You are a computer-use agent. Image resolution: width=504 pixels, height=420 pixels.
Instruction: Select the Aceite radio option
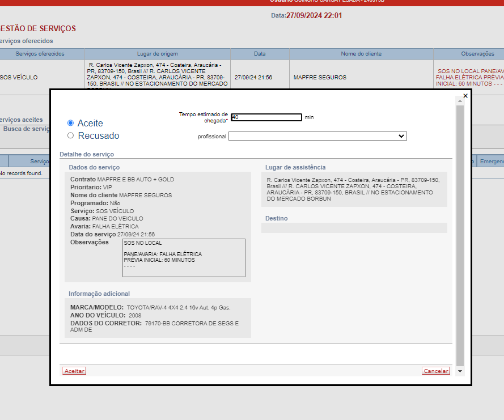point(71,123)
